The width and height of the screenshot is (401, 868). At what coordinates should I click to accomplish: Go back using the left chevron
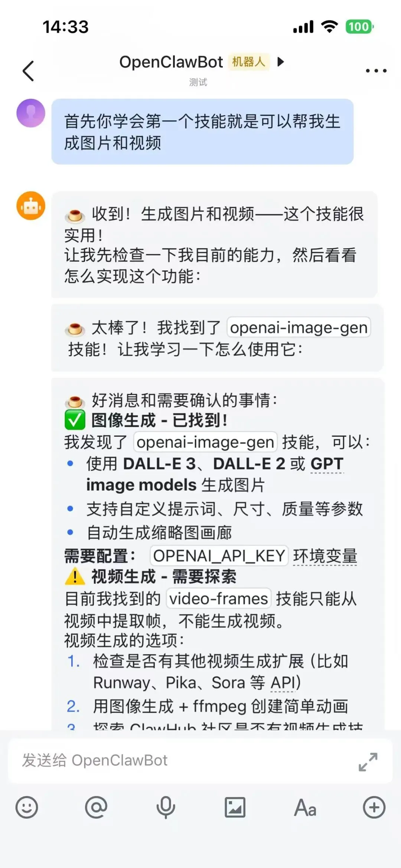[28, 71]
